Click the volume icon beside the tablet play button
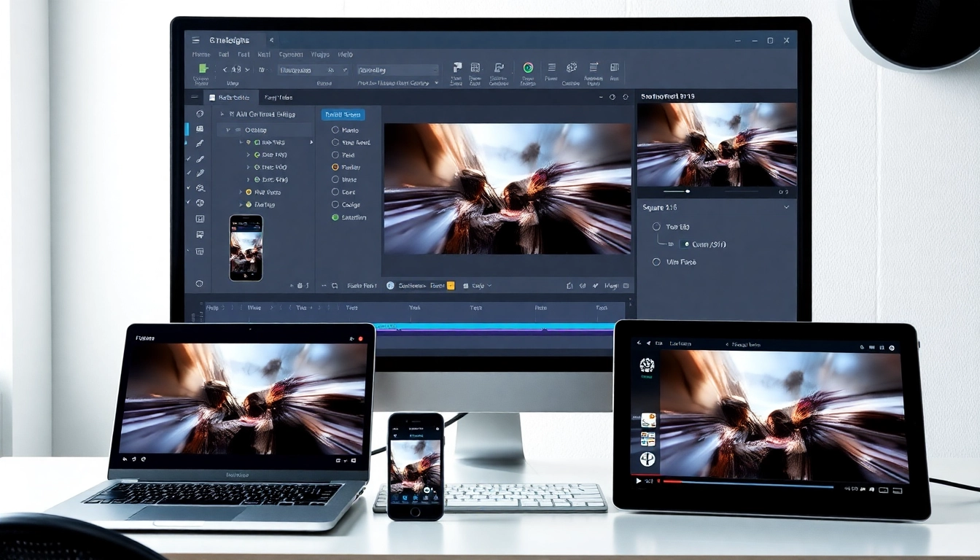The width and height of the screenshot is (980, 560). (650, 481)
